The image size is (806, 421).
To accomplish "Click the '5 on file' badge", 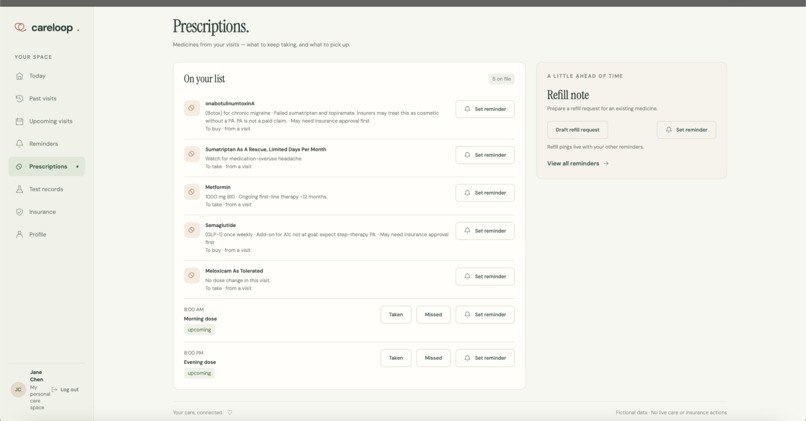I will 501,79.
